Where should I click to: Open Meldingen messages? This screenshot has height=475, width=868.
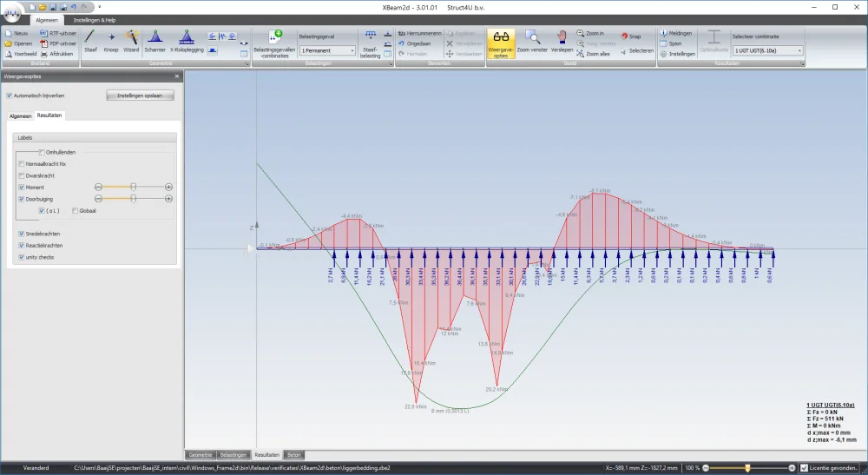coord(676,33)
